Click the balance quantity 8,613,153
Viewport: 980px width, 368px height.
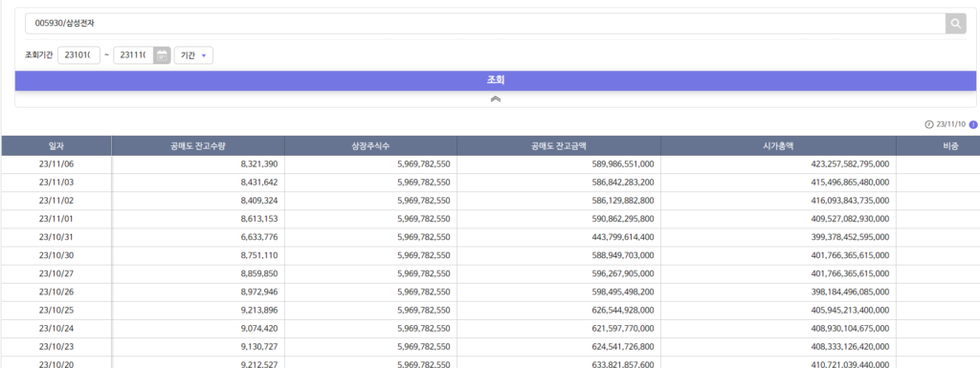click(258, 219)
